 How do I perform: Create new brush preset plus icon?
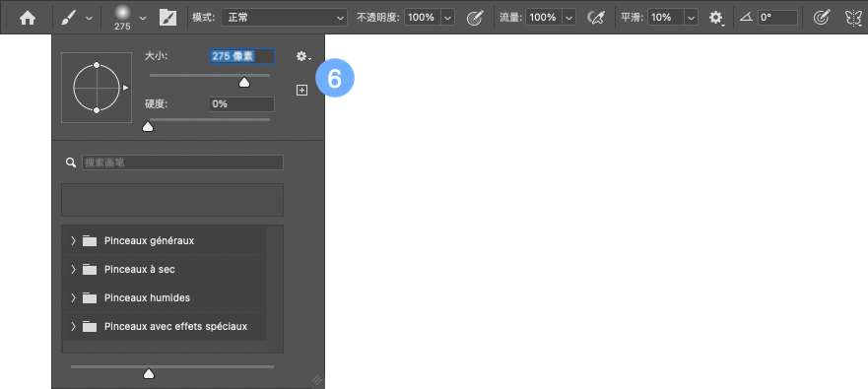[301, 91]
